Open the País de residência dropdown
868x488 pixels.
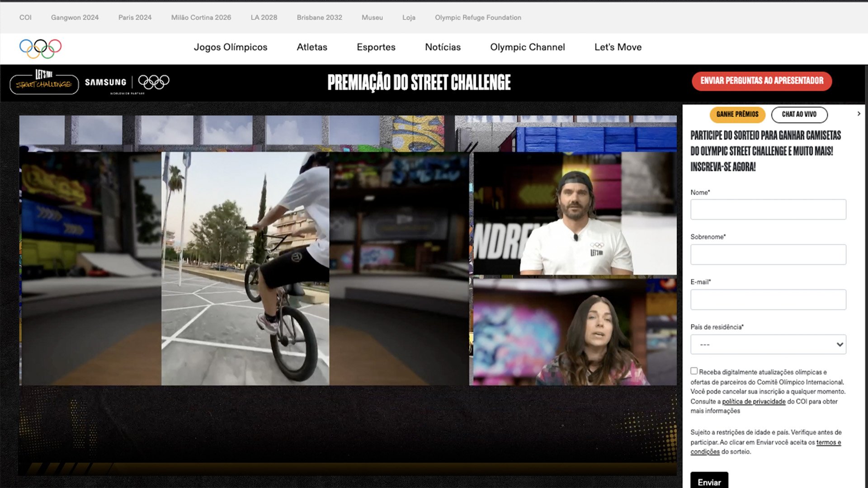[x=768, y=344]
